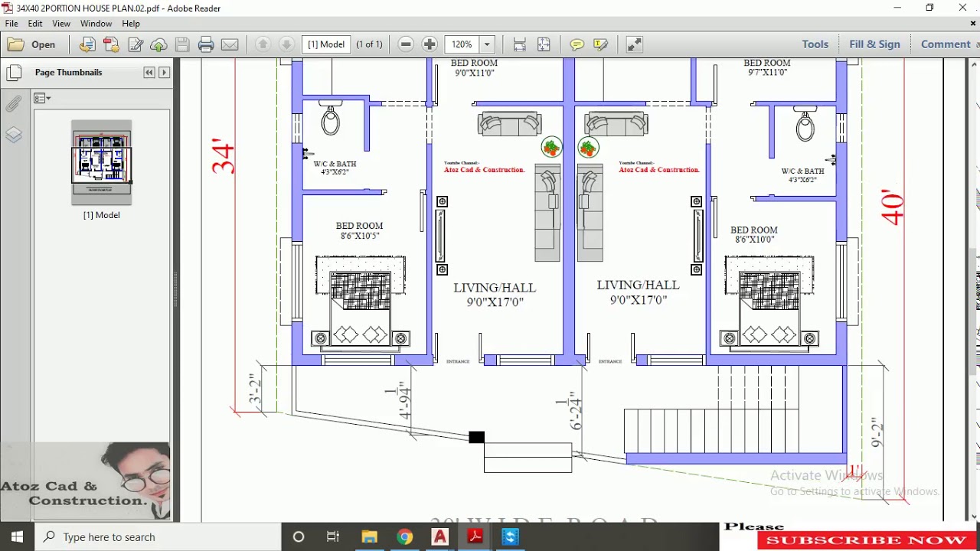Click the fit one full page icon
Viewport: 980px width, 551px height.
pyautogui.click(x=544, y=44)
